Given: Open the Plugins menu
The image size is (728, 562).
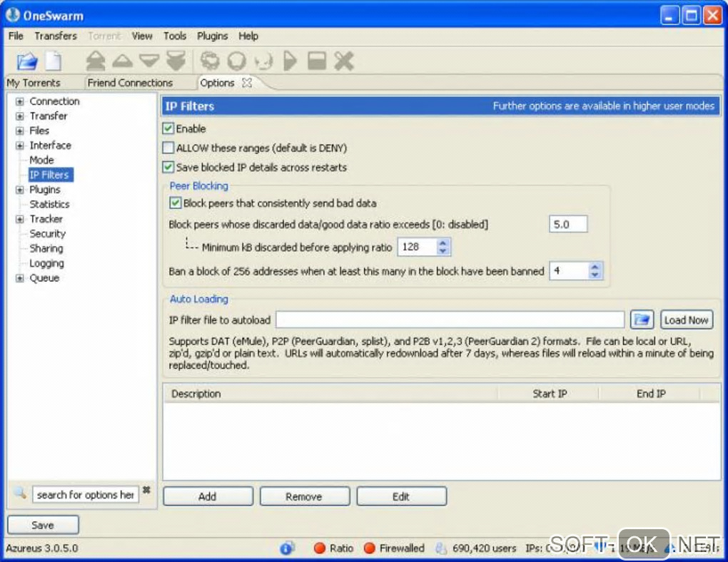Looking at the screenshot, I should coord(212,36).
